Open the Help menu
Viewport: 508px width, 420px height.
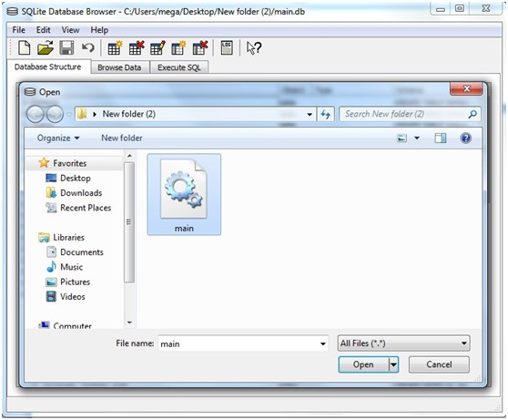99,30
